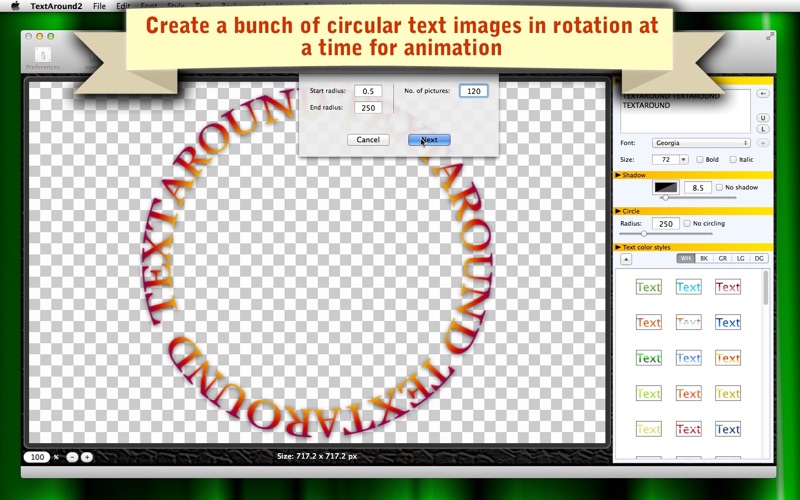Zoom in with the plus button
This screenshot has height=500, width=800.
87,457
